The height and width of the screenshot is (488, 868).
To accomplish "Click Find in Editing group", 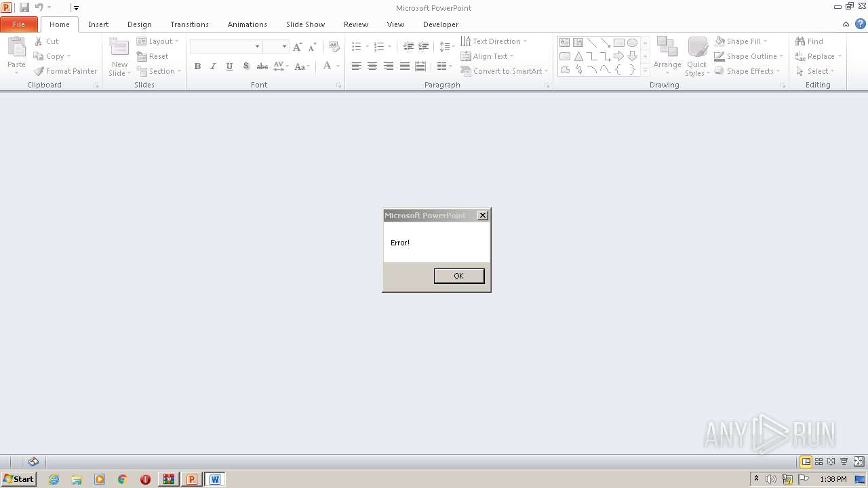I will click(809, 41).
